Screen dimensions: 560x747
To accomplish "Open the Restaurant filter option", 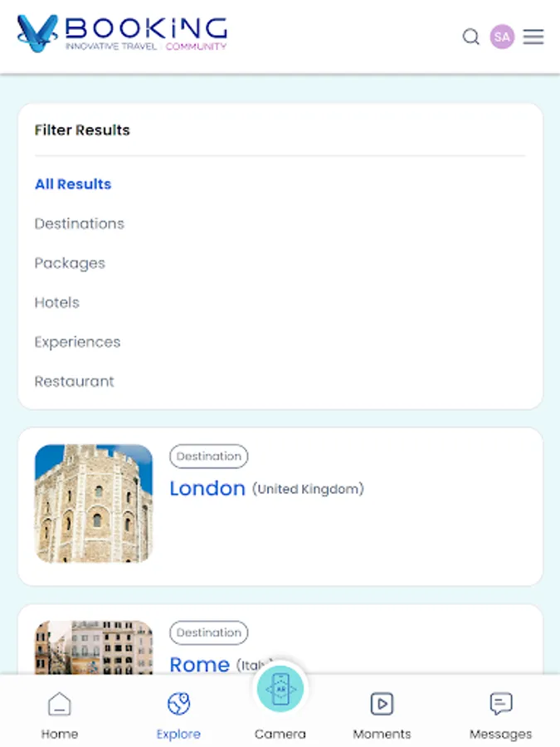I will (74, 381).
